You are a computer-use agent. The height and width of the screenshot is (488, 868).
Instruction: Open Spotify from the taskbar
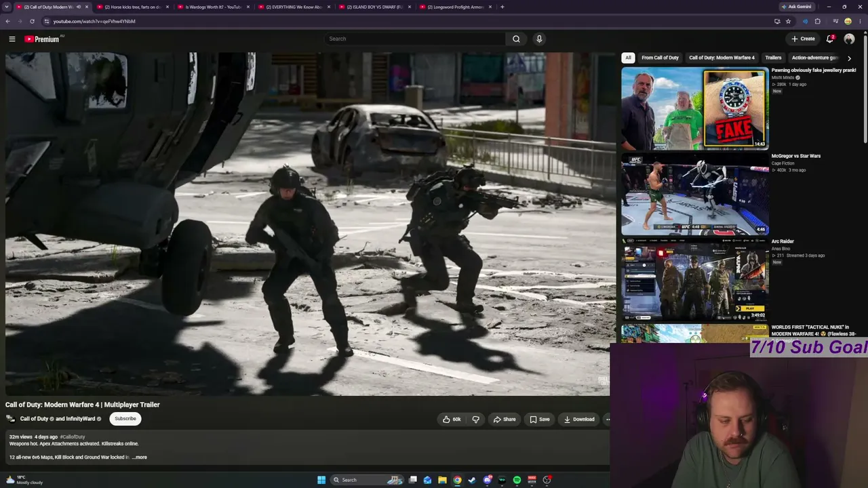(517, 480)
